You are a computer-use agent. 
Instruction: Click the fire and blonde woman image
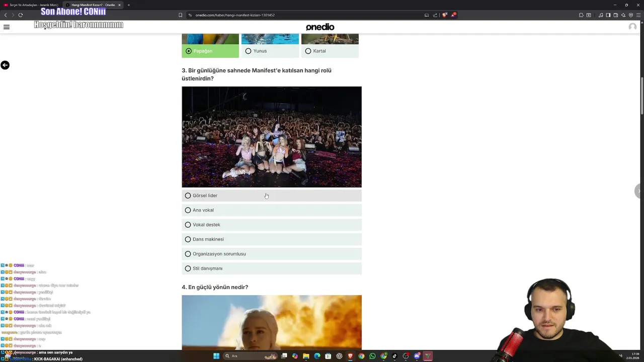coord(272,322)
